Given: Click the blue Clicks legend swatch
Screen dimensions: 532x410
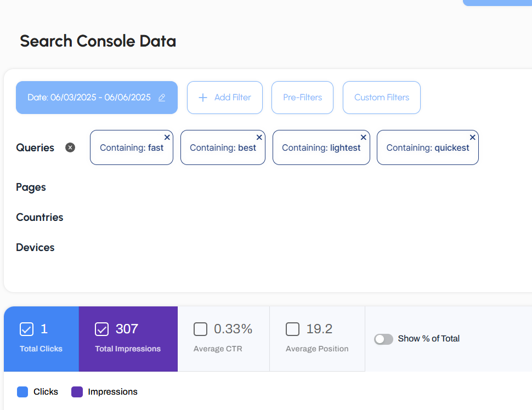Looking at the screenshot, I should tap(22, 391).
